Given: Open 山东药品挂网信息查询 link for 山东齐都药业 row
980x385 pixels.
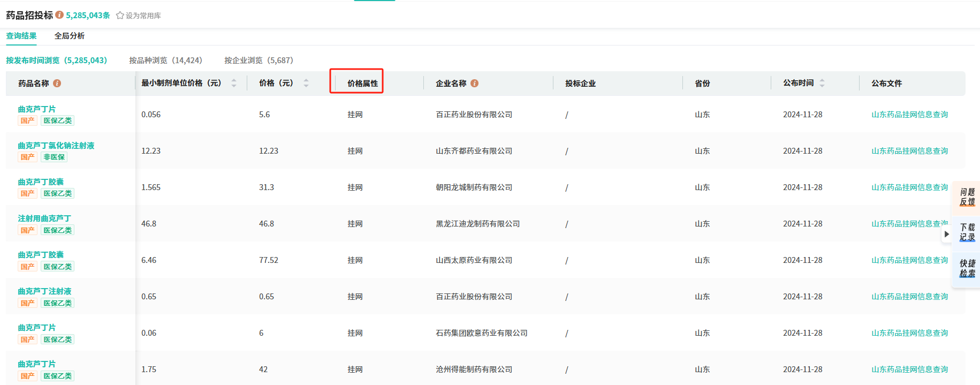Looking at the screenshot, I should point(909,151).
